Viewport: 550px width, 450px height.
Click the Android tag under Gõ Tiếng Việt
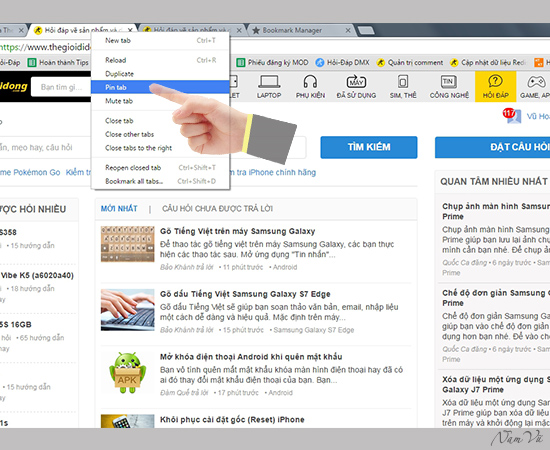(x=285, y=267)
